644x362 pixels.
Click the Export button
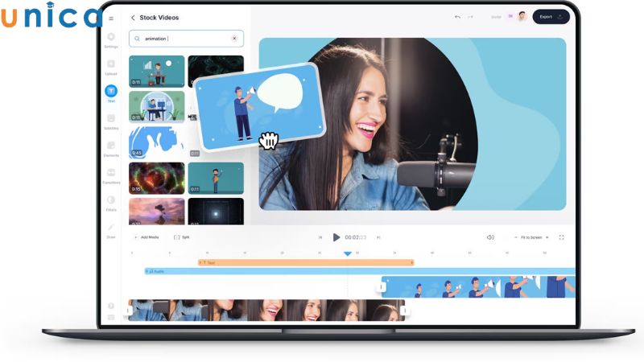551,17
